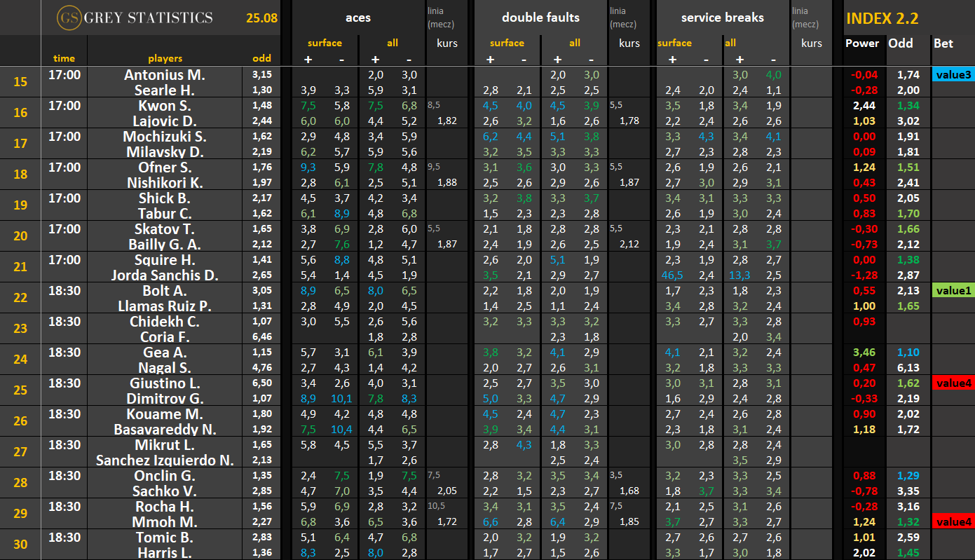975x560 pixels.
Task: Select player Searle H.
Action: pos(165,90)
